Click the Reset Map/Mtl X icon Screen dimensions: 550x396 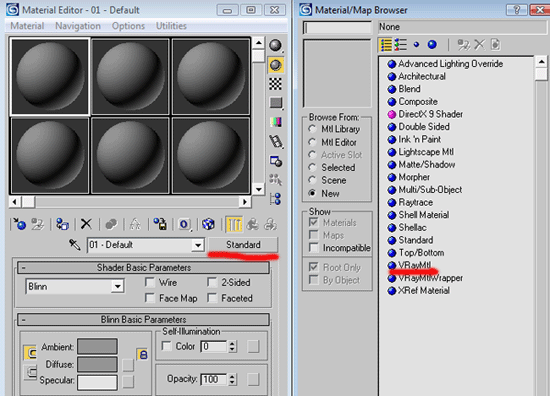pos(86,224)
